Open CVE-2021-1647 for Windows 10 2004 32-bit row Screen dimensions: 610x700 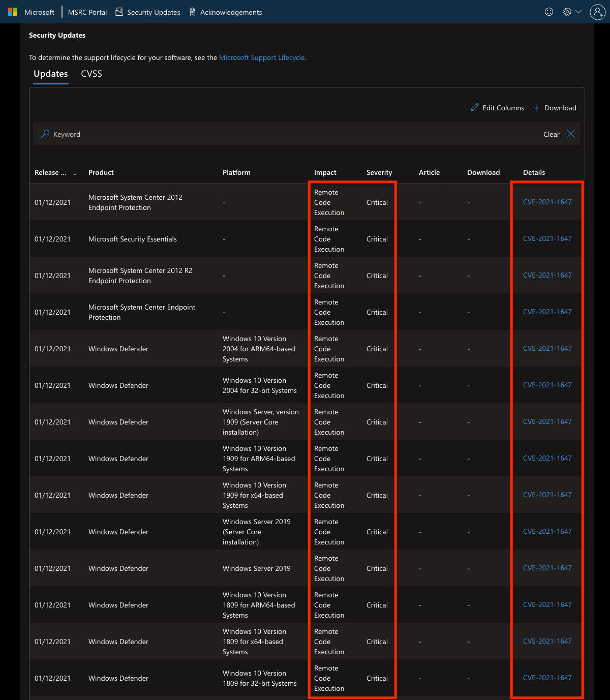[547, 385]
